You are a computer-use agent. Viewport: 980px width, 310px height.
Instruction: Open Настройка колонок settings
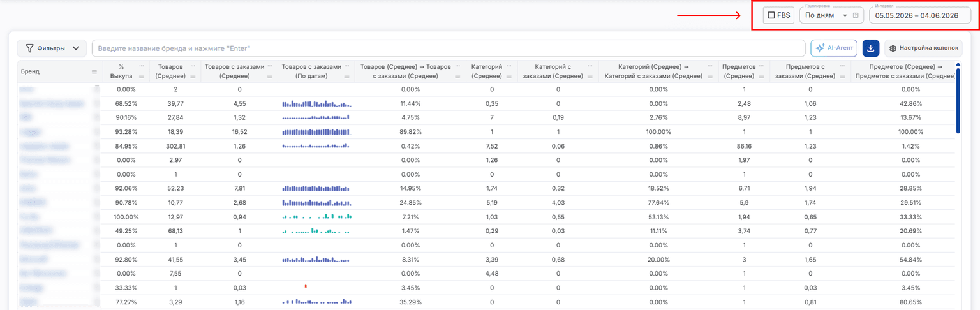tap(923, 48)
